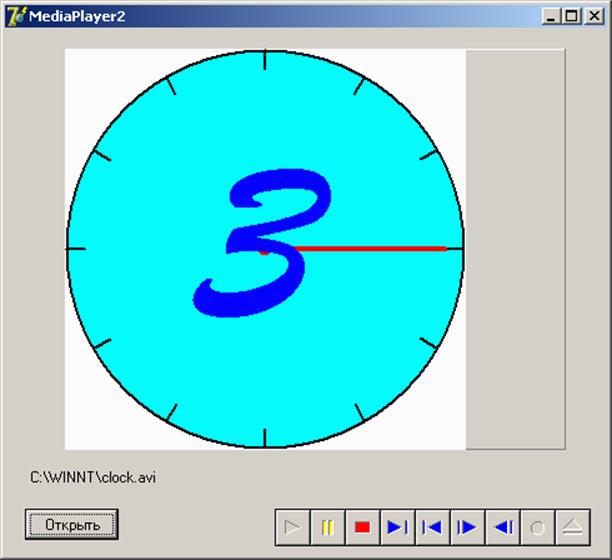Click the Открыть button to open a file
The height and width of the screenshot is (560, 612).
click(x=72, y=524)
